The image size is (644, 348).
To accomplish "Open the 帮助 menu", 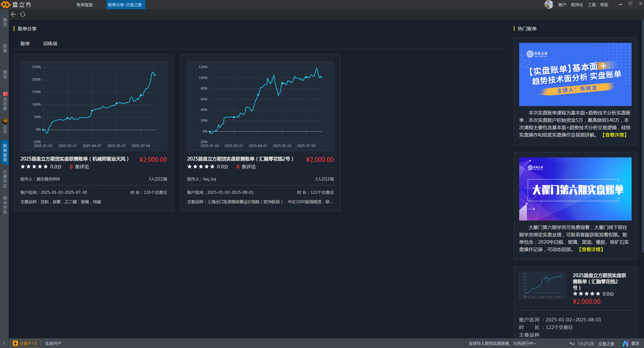I will [604, 5].
